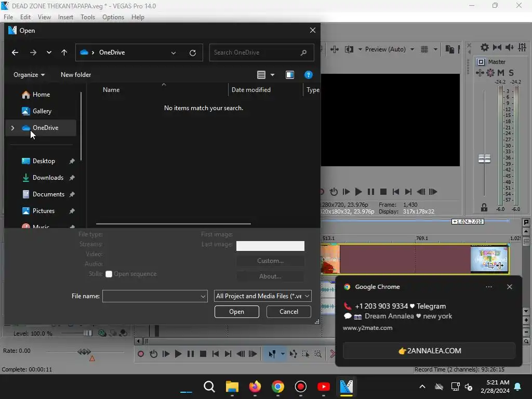Screen dimensions: 532x399
Task: Expand the address bar history dropdown
Action: (x=174, y=53)
